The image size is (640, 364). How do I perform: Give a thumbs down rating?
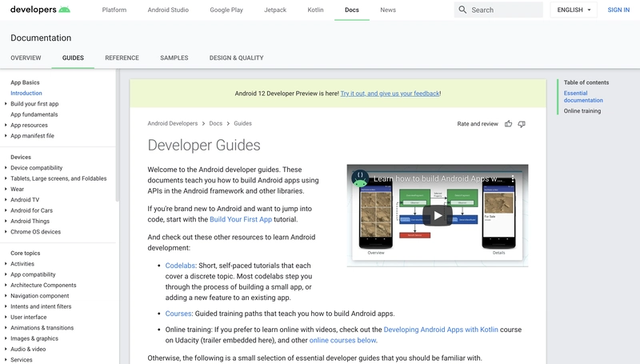522,124
